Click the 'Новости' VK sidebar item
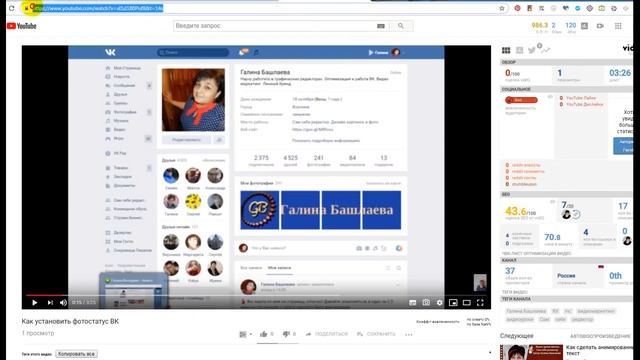This screenshot has width=640, height=360. pyautogui.click(x=121, y=77)
